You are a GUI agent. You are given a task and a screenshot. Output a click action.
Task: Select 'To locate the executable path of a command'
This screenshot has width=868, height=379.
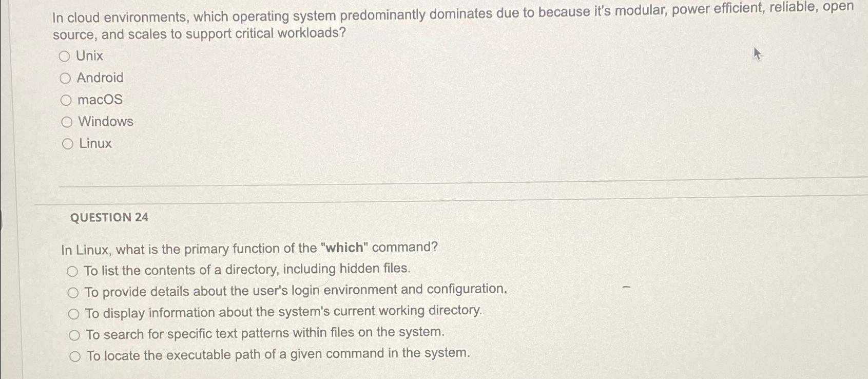coord(73,354)
